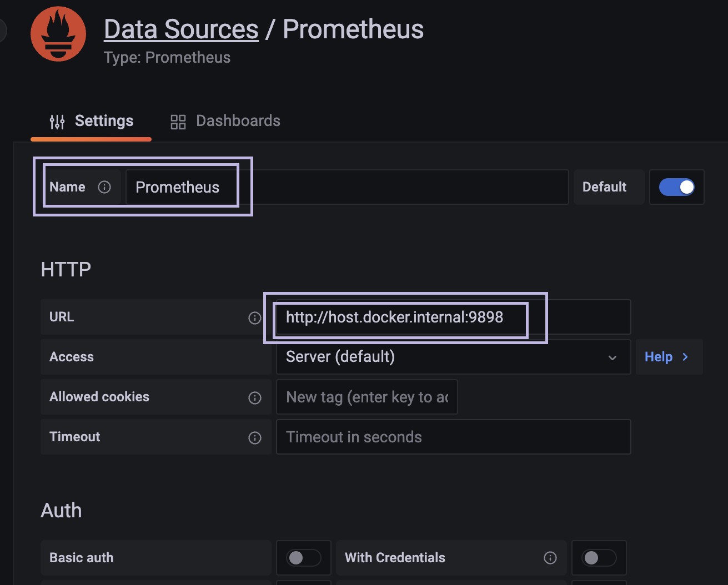
Task: Click the Access field label
Action: coord(72,357)
